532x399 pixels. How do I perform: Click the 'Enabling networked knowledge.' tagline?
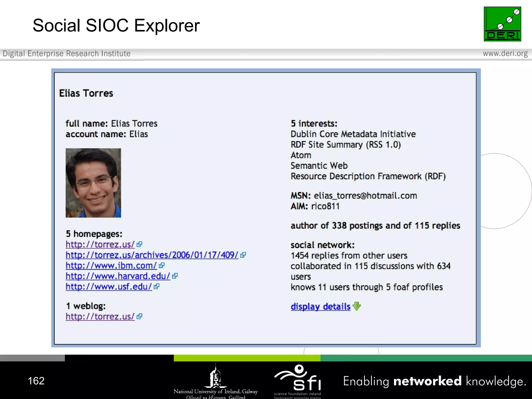[435, 381]
